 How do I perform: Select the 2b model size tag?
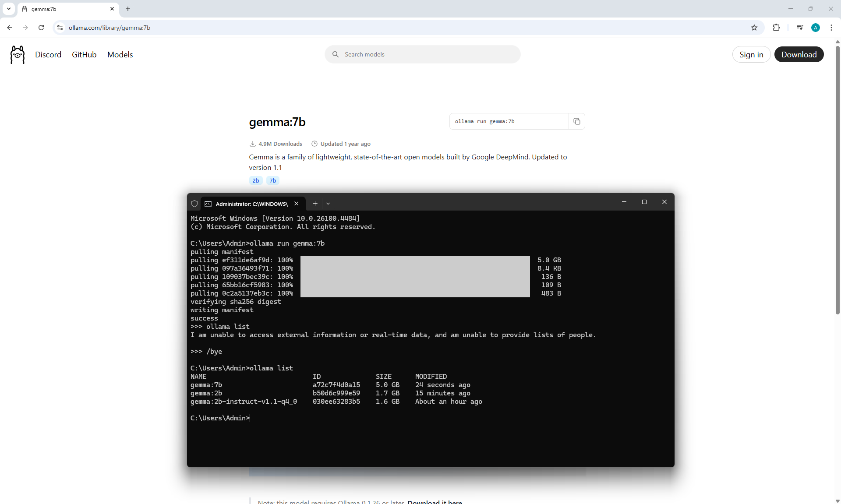pyautogui.click(x=256, y=180)
